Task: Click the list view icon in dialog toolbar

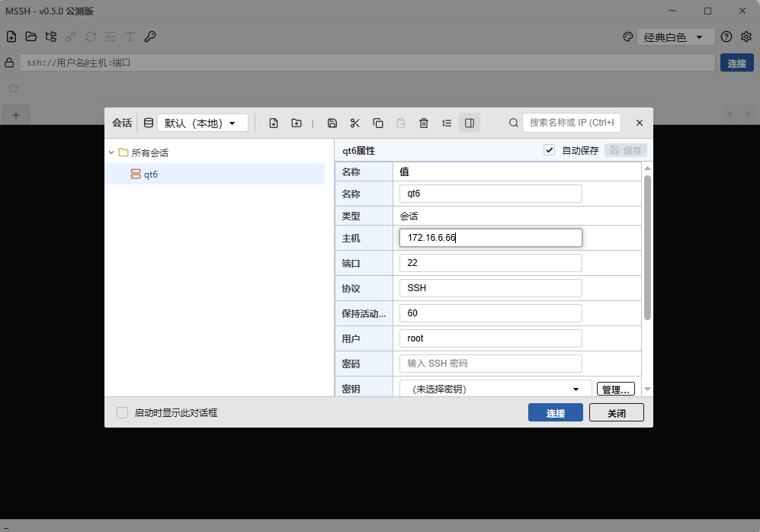Action: click(x=447, y=123)
